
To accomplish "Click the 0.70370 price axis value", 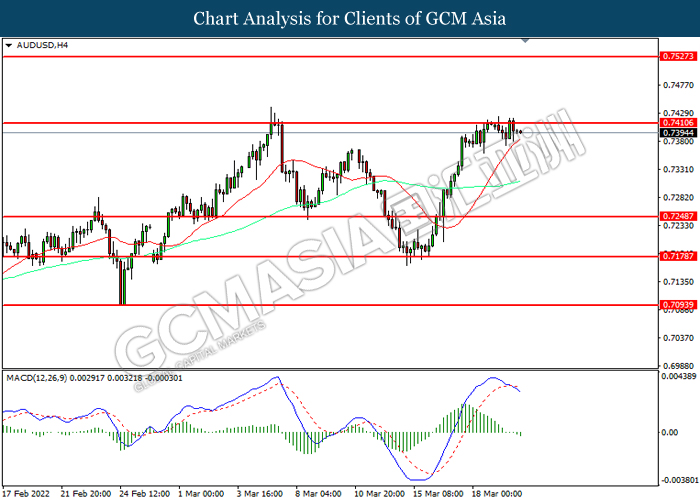I will 678,338.
